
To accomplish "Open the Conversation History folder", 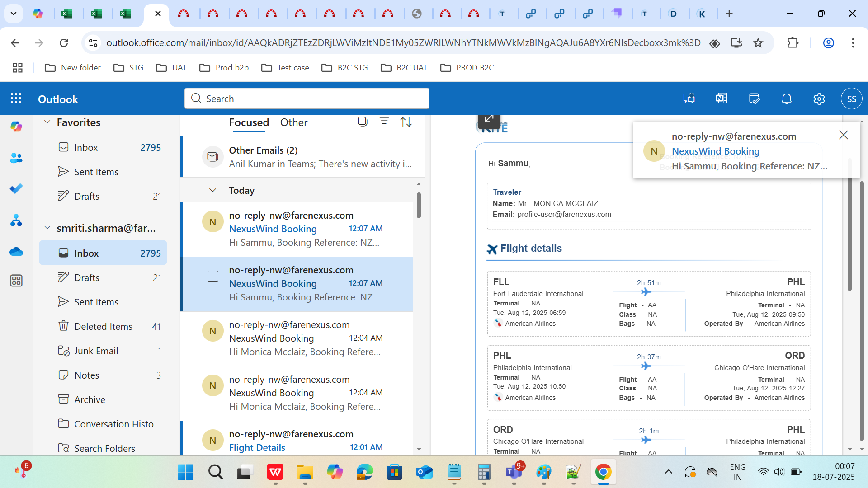I will (103, 424).
